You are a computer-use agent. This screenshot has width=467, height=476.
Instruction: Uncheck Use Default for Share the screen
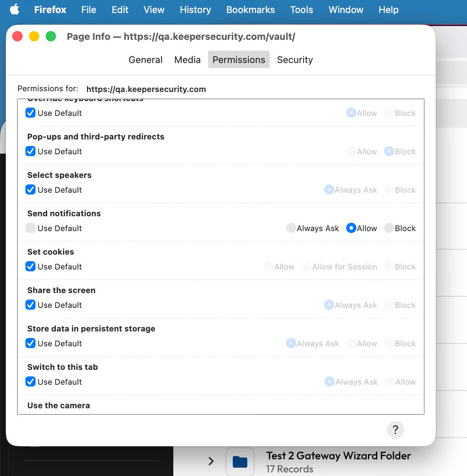coord(31,305)
